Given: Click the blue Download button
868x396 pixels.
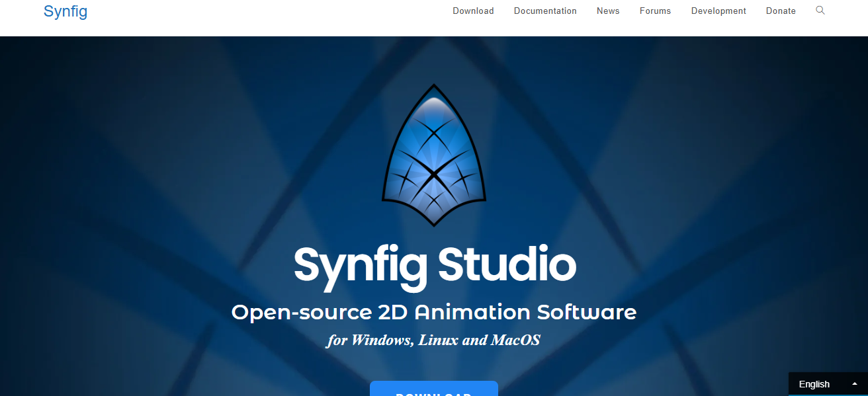Looking at the screenshot, I should pos(434,389).
